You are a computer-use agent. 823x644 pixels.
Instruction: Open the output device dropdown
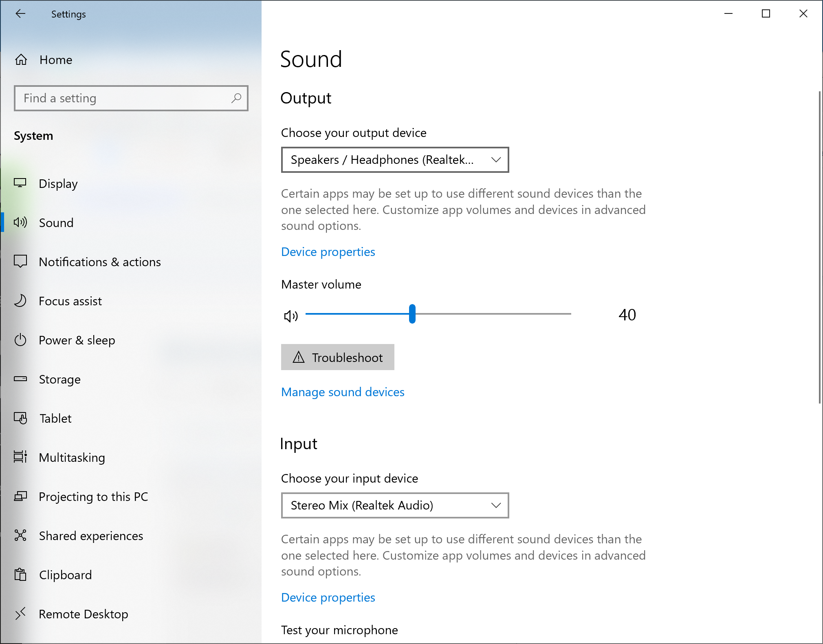click(x=394, y=160)
